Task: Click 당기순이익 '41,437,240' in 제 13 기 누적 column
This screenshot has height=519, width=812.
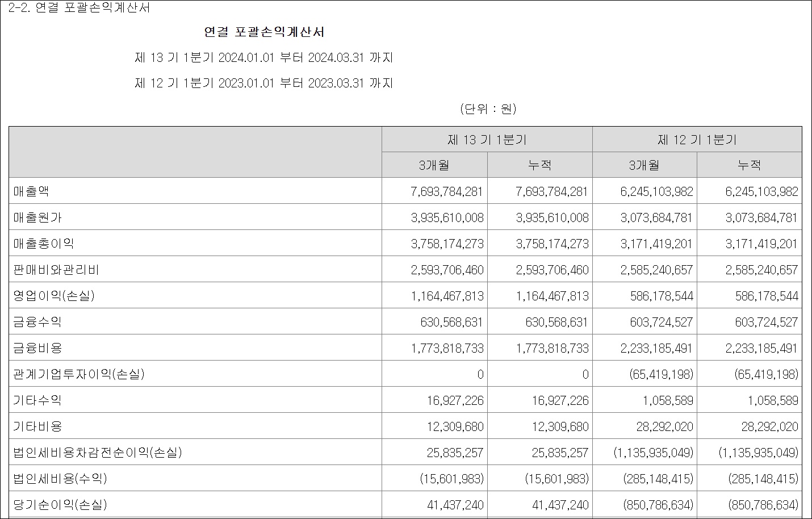Action: tap(560, 505)
